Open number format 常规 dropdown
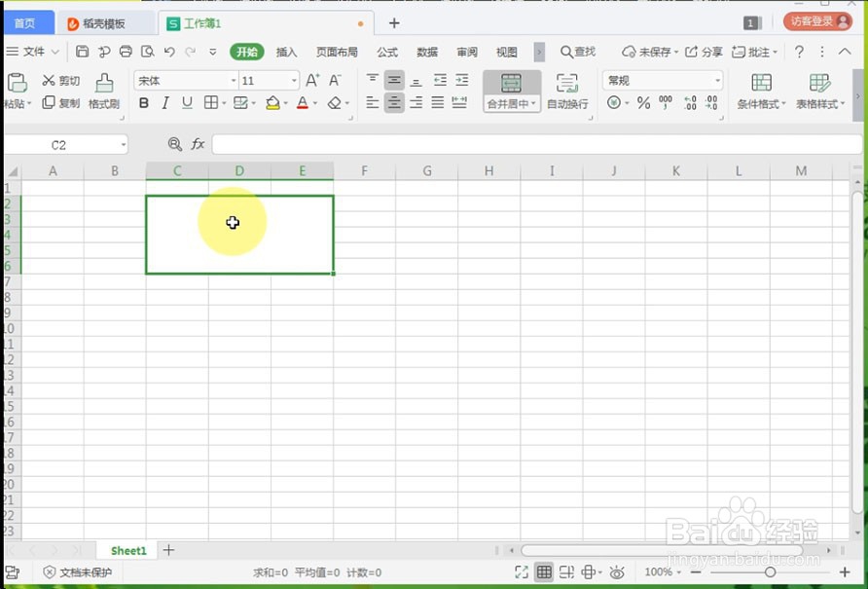 click(717, 81)
